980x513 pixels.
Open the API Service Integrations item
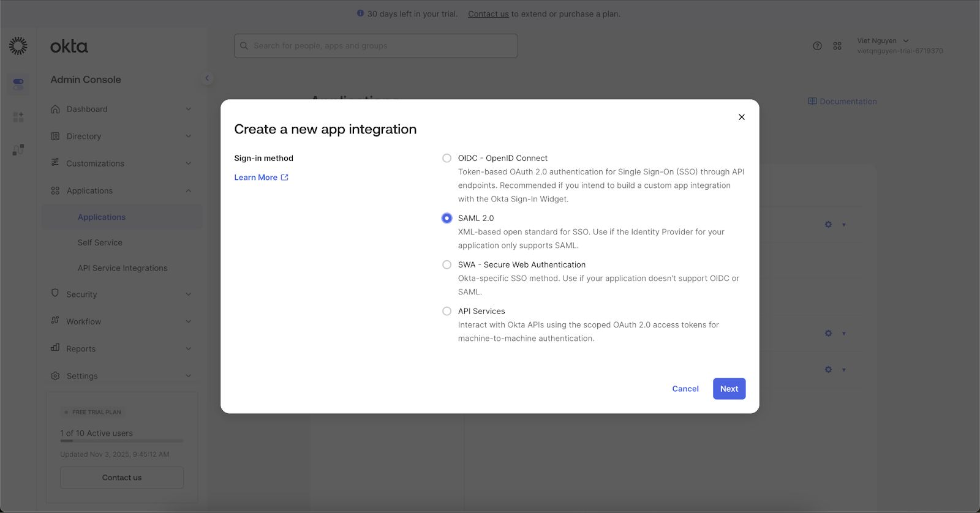(x=122, y=268)
